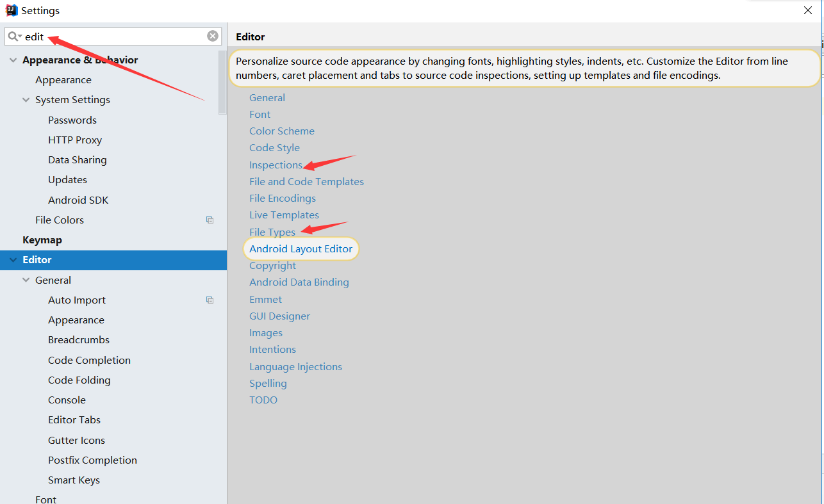Click the IntelliJ logo in the title bar
This screenshot has width=824, height=504.
[12, 10]
